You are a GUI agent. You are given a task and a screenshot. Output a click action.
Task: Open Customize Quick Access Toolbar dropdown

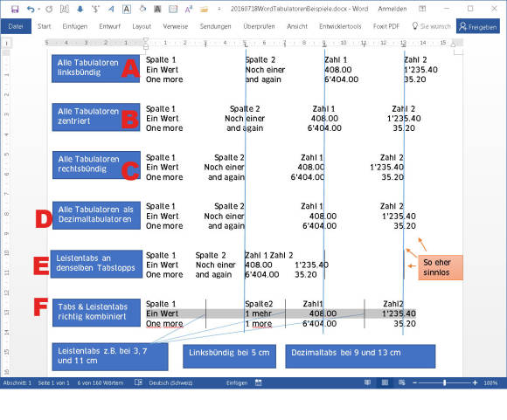coord(219,9)
